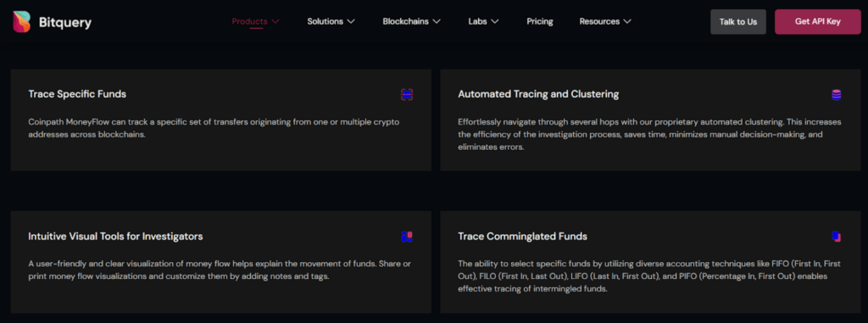Select the Automated Tracing and Clustering heading
Image resolution: width=868 pixels, height=323 pixels.
(538, 94)
